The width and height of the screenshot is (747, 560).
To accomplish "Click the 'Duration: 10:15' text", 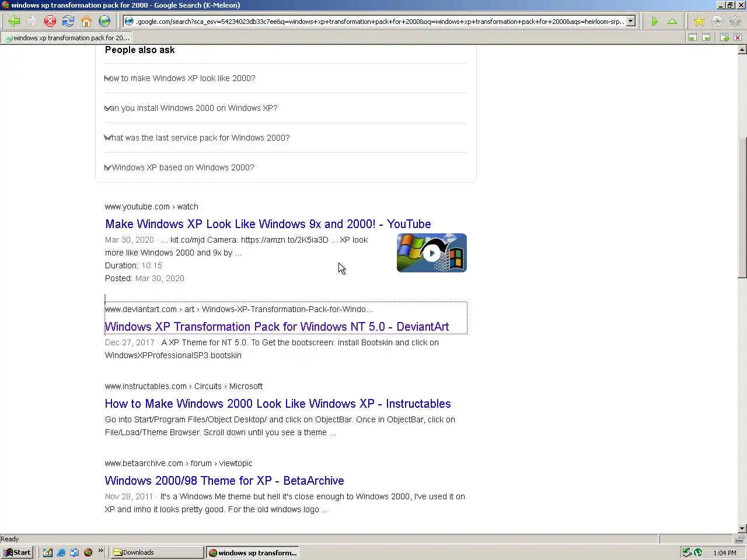I will click(x=134, y=265).
